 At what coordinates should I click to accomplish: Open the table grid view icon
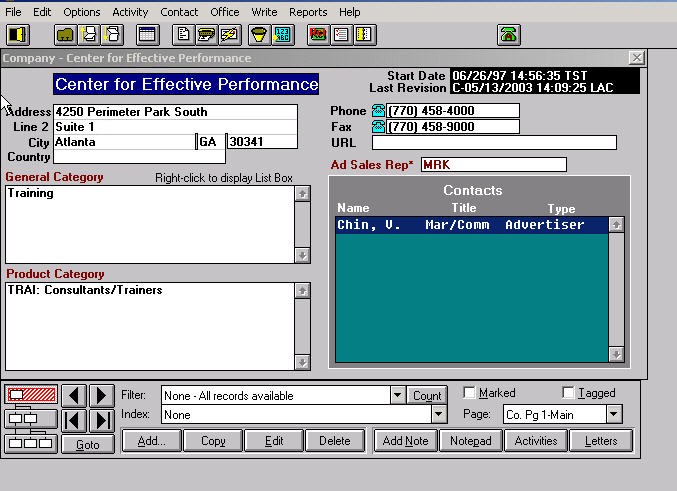147,35
